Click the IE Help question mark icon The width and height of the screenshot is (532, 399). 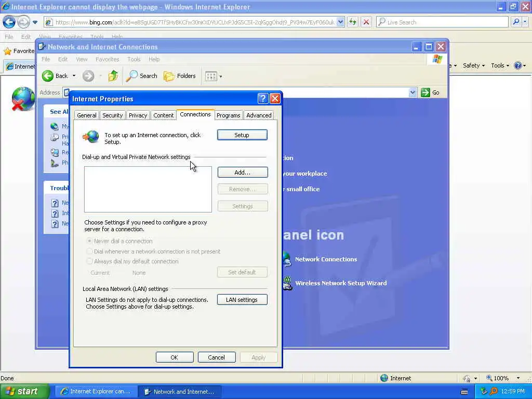518,65
